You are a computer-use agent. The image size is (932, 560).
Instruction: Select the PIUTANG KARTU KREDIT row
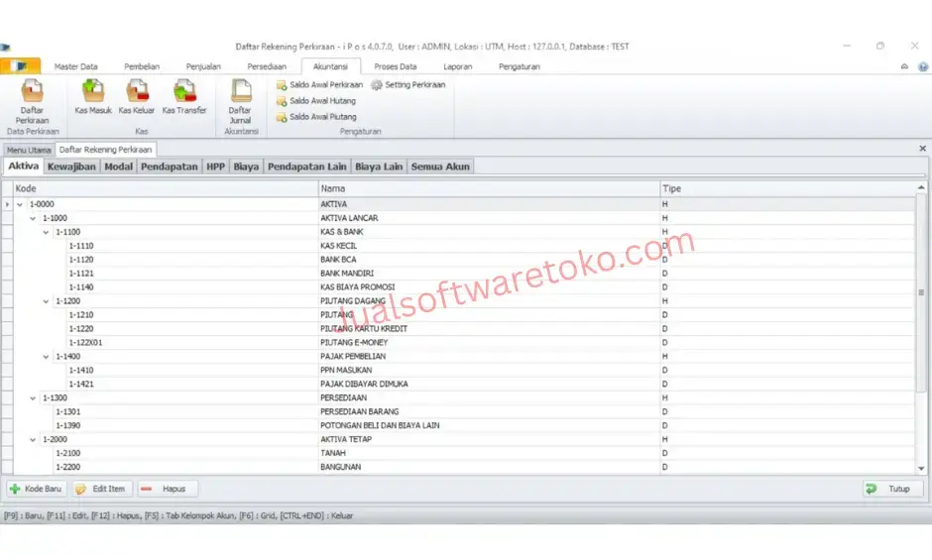pos(464,329)
